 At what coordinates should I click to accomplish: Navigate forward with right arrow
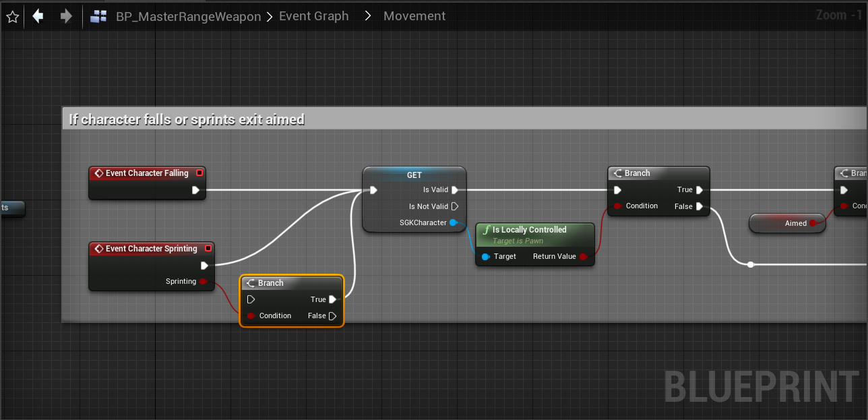66,16
